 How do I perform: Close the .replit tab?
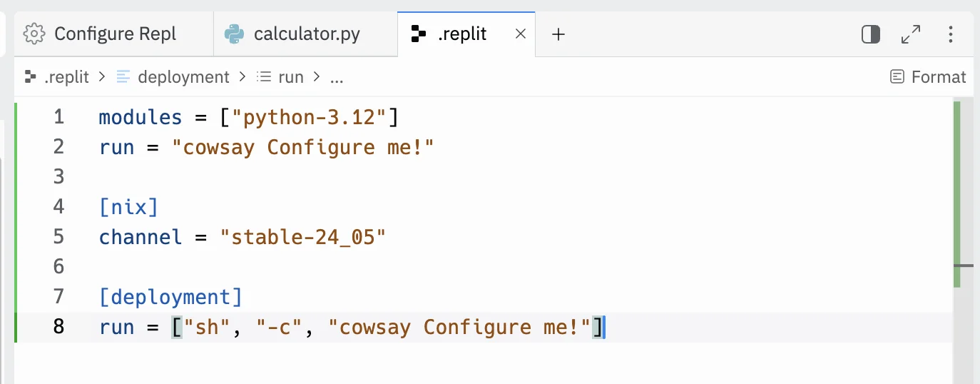coord(521,34)
